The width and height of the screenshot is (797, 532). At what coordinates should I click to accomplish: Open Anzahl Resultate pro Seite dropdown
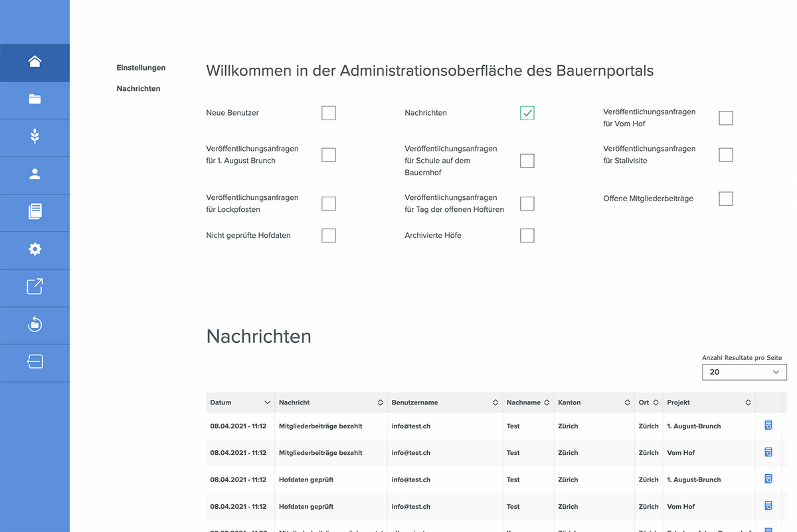click(745, 372)
